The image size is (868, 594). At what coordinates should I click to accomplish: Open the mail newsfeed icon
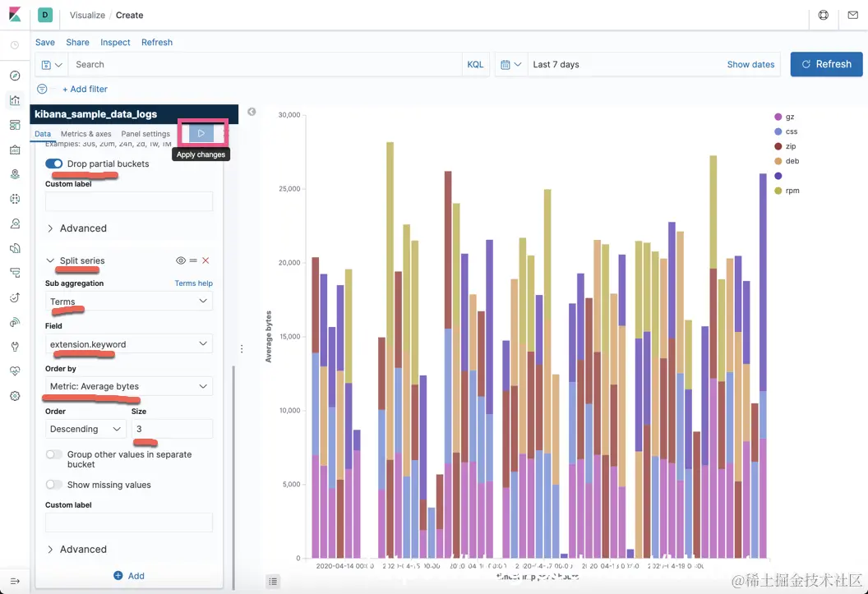click(853, 15)
